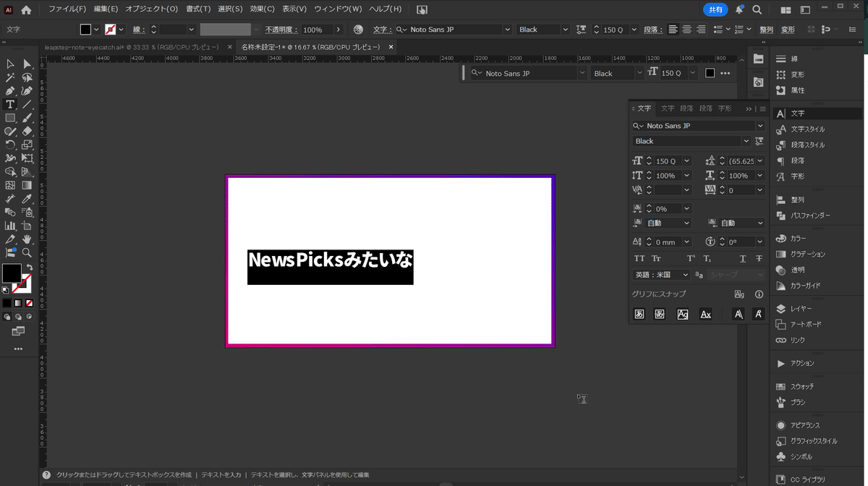Image resolution: width=868 pixels, height=486 pixels.
Task: Click the blue 共有 share button
Action: click(x=715, y=9)
